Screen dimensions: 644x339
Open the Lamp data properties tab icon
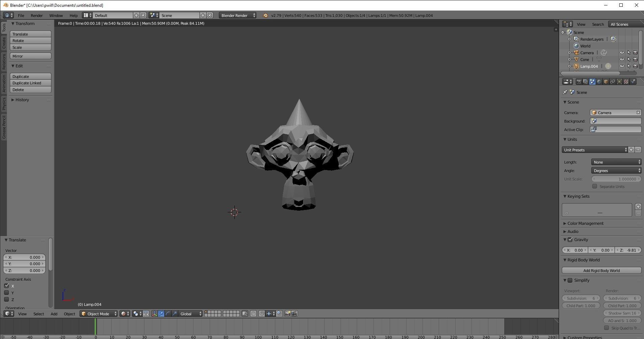pyautogui.click(x=619, y=82)
